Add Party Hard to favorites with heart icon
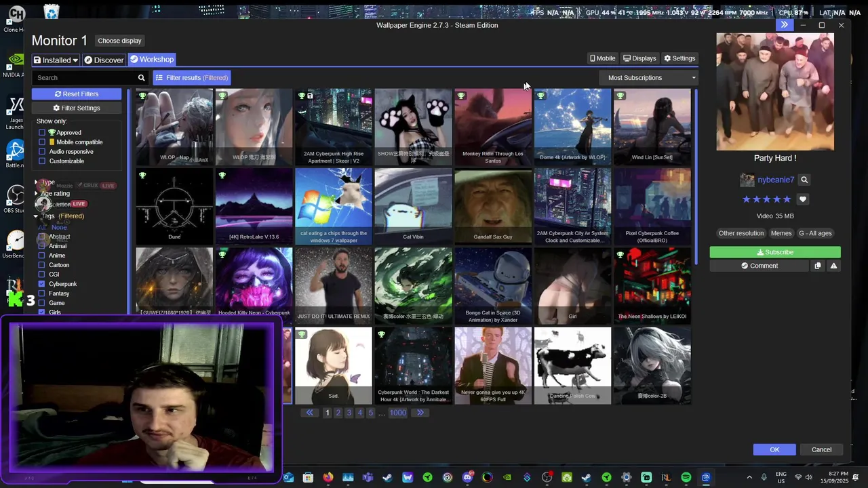The image size is (868, 488). [x=803, y=199]
